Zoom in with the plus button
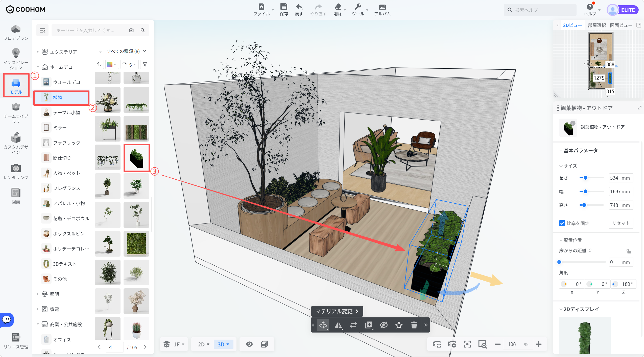This screenshot has height=357, width=644. (538, 344)
